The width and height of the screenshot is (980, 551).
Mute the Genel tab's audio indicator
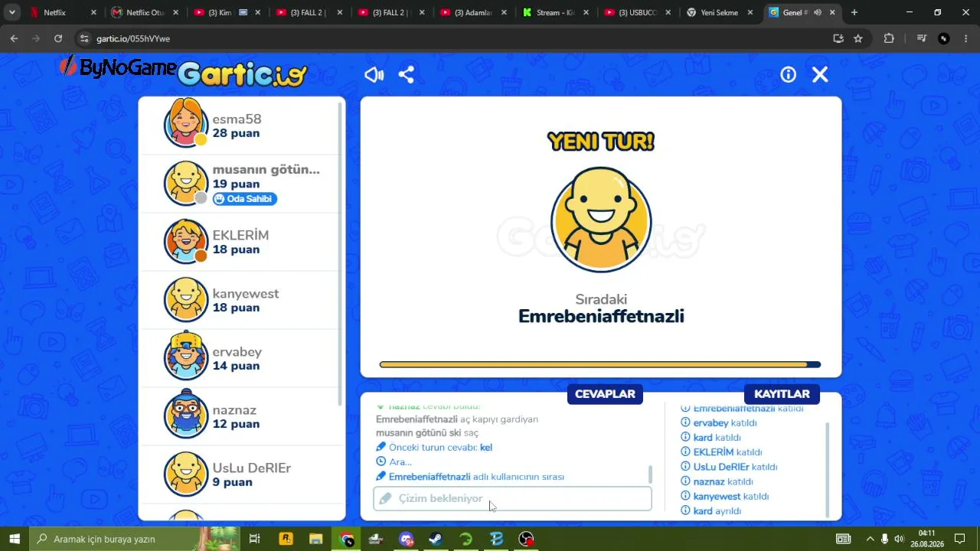818,12
